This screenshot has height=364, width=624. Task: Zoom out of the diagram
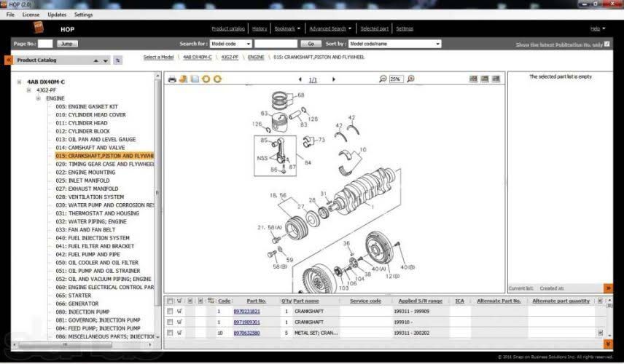[383, 79]
